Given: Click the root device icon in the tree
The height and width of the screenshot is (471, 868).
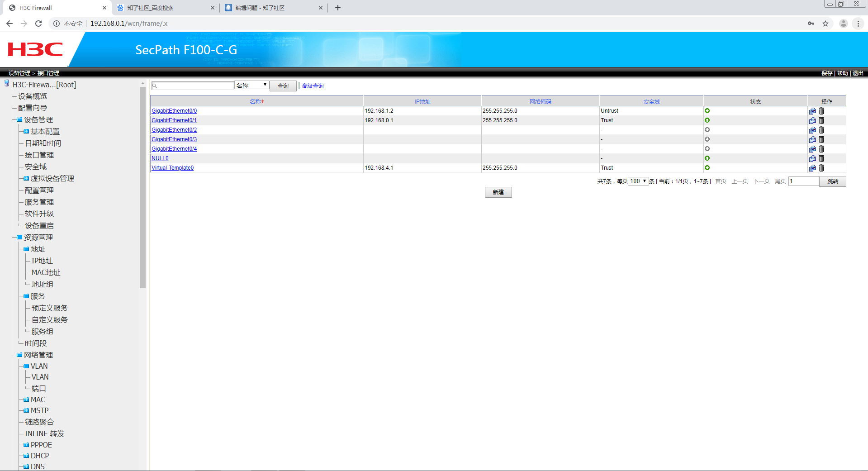Looking at the screenshot, I should pos(7,83).
